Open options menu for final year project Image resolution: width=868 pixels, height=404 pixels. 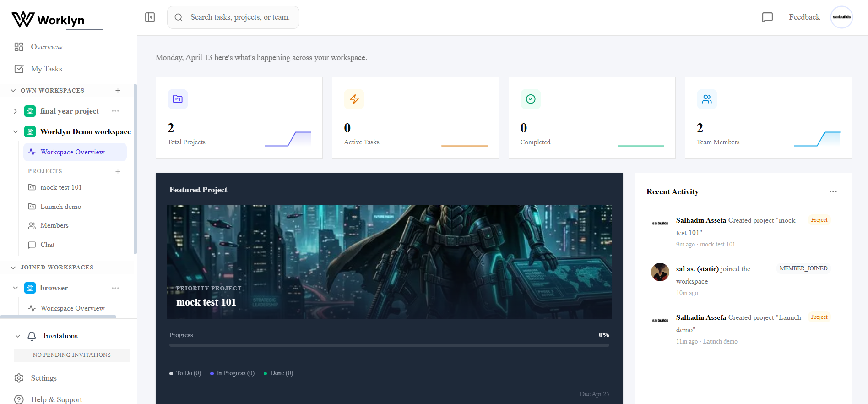click(115, 111)
